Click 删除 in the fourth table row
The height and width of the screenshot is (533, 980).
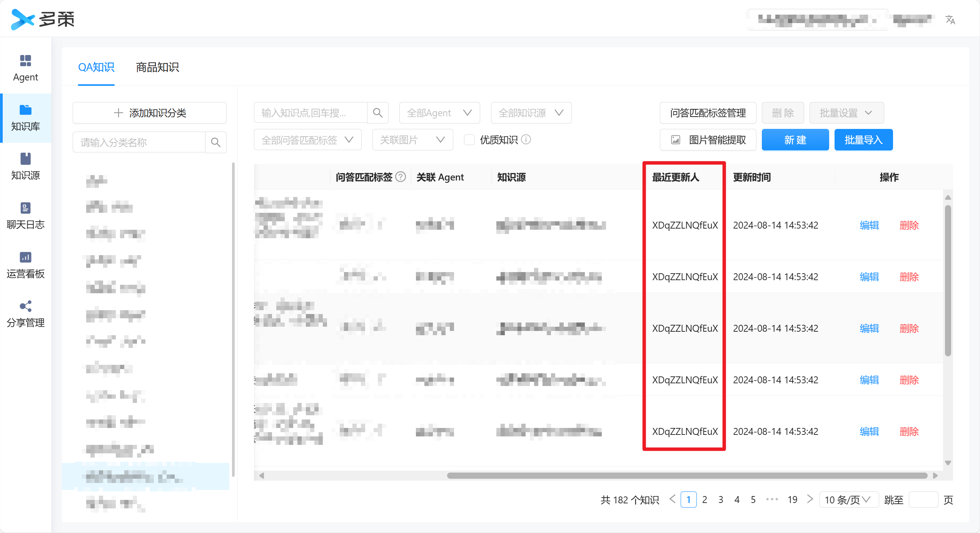(x=909, y=380)
